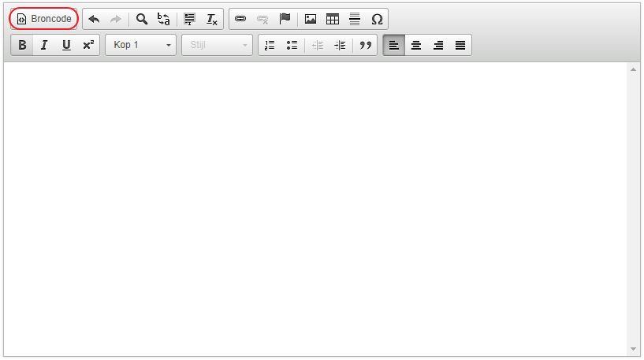Insert an anchor with the flag icon
The width and height of the screenshot is (644, 360).
tap(285, 19)
